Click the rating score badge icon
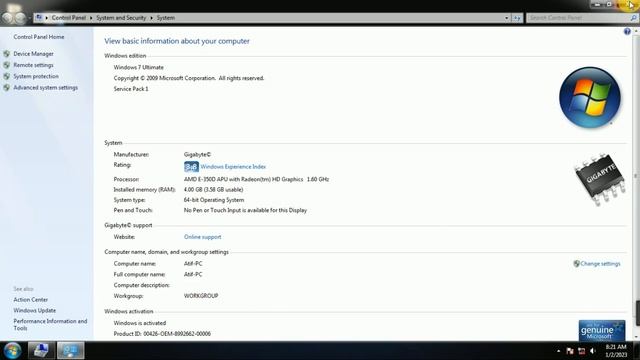This screenshot has height=360, width=640. point(191,167)
